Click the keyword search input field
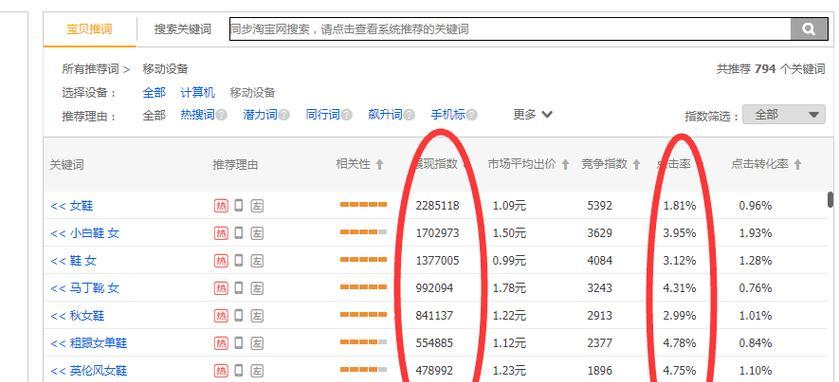This screenshot has width=839, height=382. tap(510, 29)
